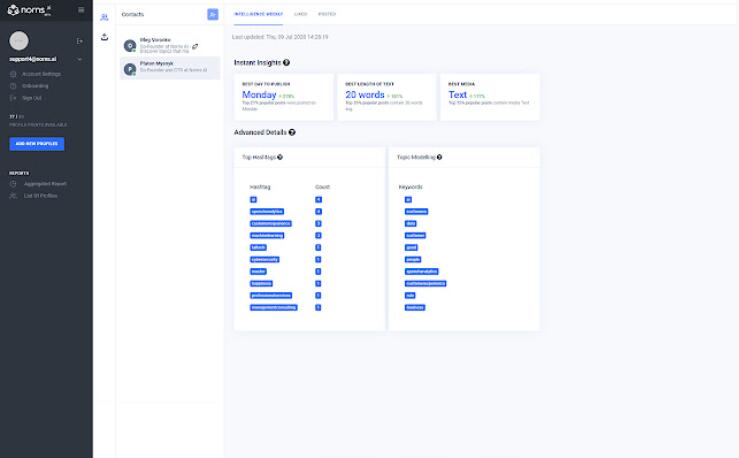This screenshot has width=739, height=458.
Task: Click the upload icon in rail
Action: [104, 37]
